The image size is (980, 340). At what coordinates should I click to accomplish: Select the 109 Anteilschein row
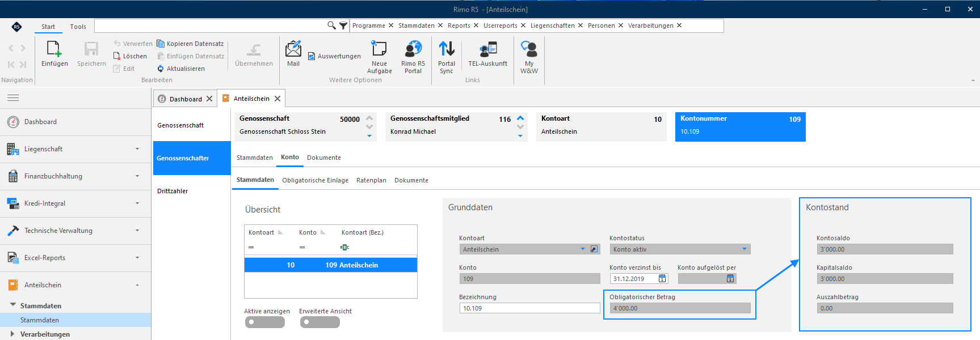pyautogui.click(x=331, y=265)
